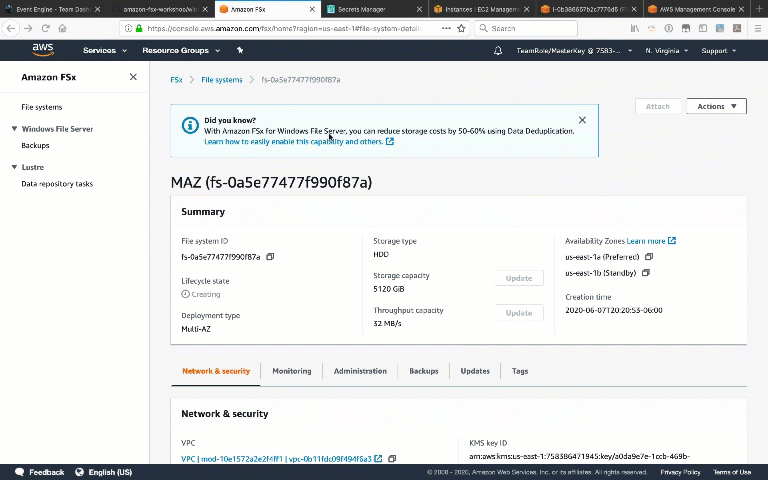Click Update next to Throughput capacity
This screenshot has width=768, height=480.
tap(519, 313)
